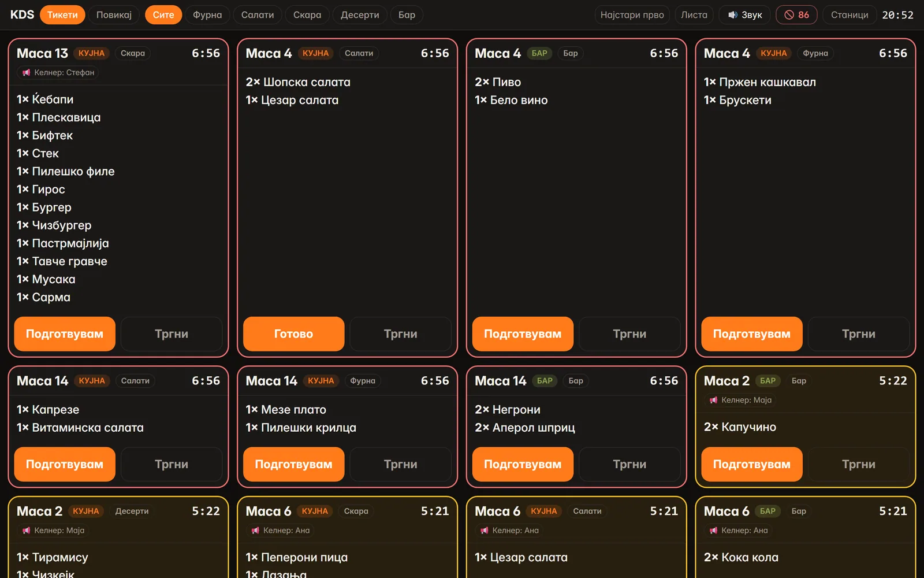Click the Шопска салата item
This screenshot has height=578, width=924.
coord(298,82)
